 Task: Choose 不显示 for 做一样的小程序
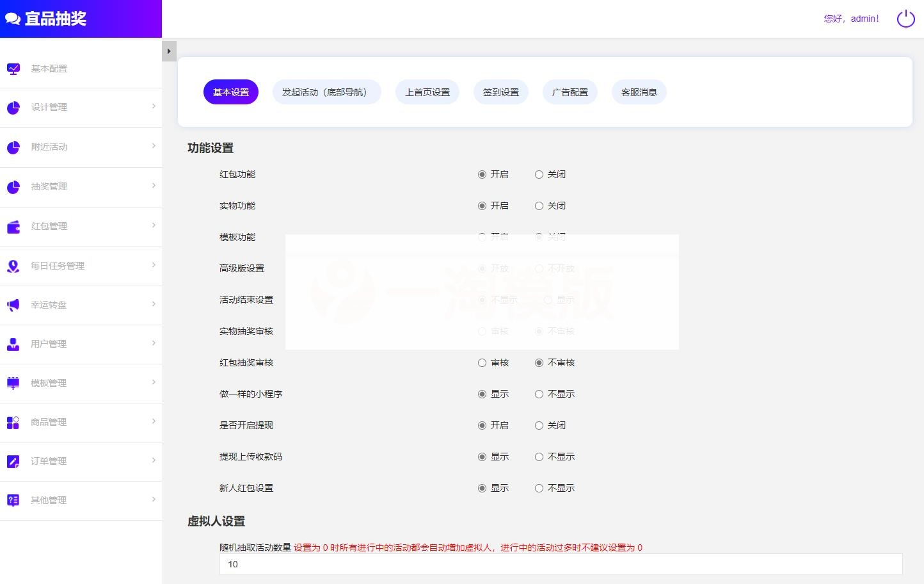click(539, 394)
